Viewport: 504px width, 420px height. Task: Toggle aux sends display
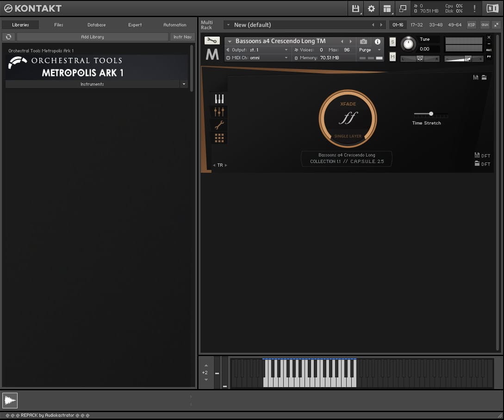(489, 50)
